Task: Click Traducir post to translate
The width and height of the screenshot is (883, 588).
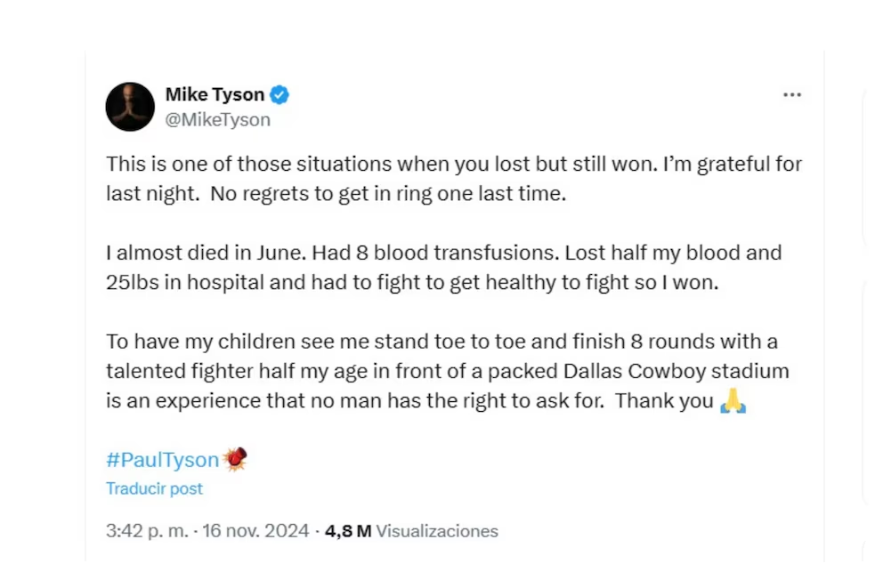Action: pos(154,488)
